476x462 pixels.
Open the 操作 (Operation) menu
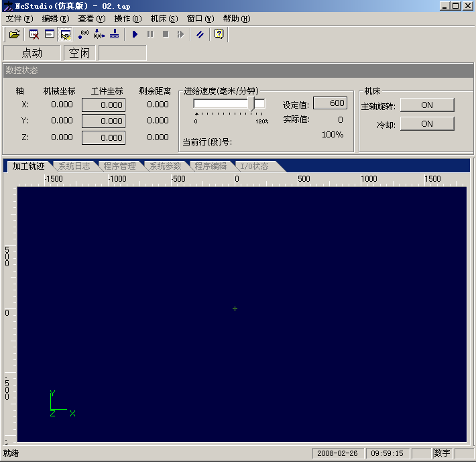127,19
